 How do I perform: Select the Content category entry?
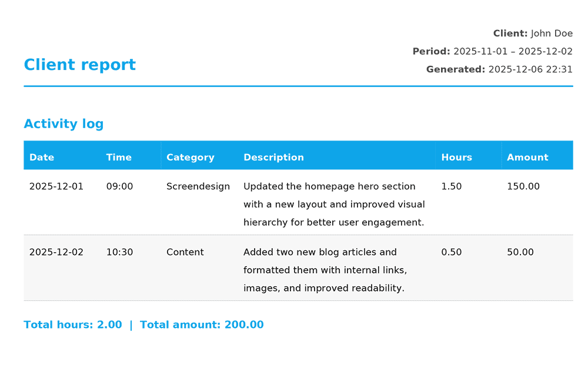pos(185,252)
